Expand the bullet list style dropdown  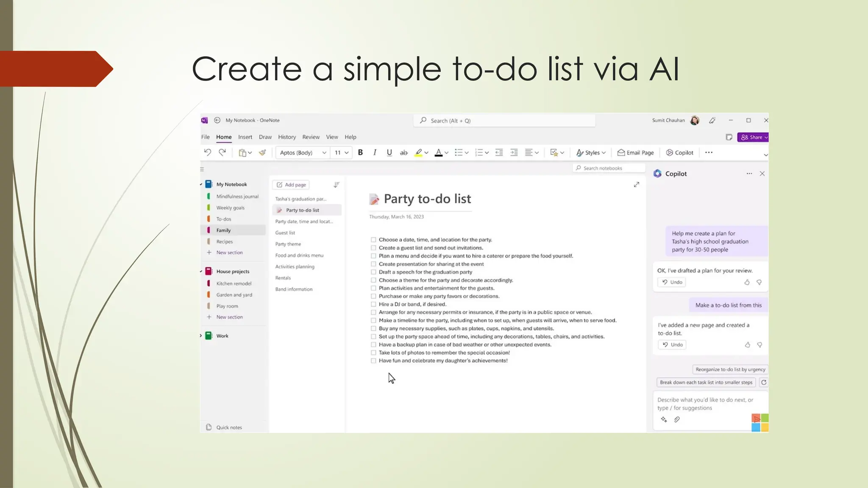click(467, 153)
